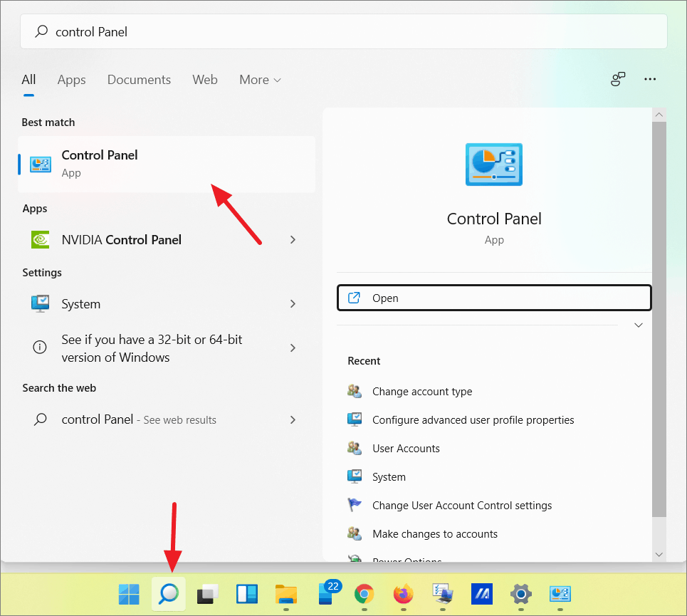Open recent User Accounts entry

pos(406,448)
